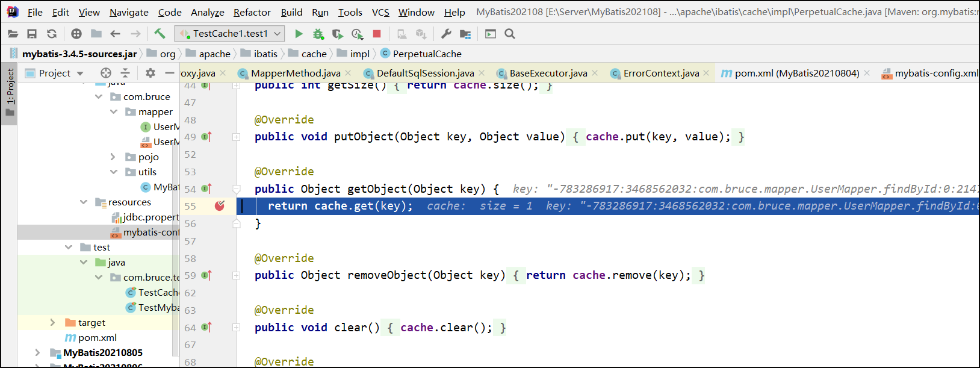Open the Navigate menu
The width and height of the screenshot is (980, 368).
click(x=129, y=12)
